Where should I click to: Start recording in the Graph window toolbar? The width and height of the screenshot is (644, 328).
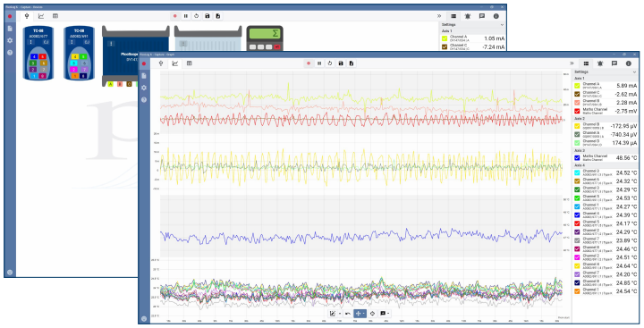coord(309,63)
